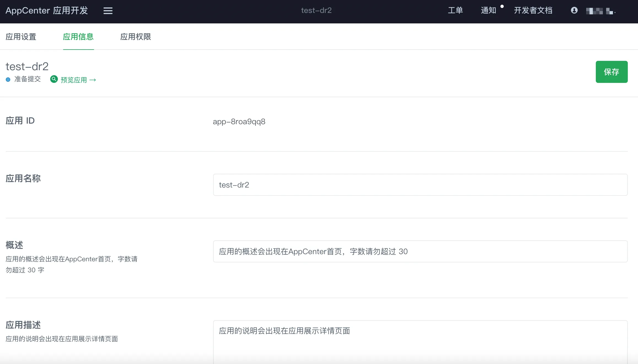Switch to the 应用设置 tab
Viewport: 638px width, 364px height.
[x=21, y=37]
